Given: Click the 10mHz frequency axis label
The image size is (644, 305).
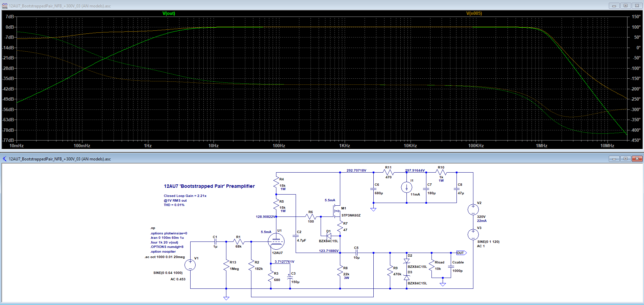Looking at the screenshot, I should point(17,146).
